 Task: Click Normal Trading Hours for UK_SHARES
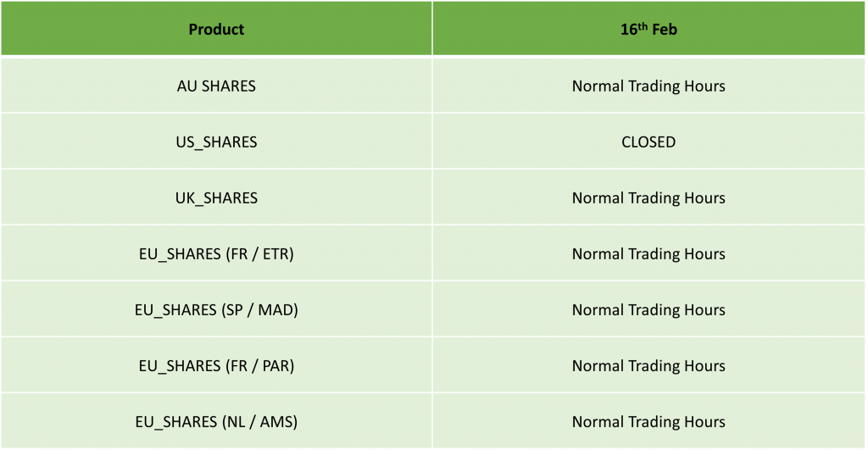pyautogui.click(x=648, y=198)
